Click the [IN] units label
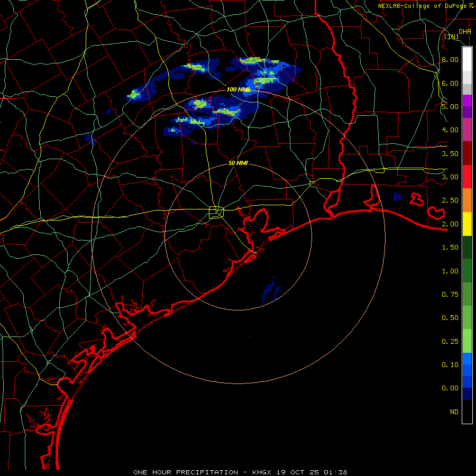The width and height of the screenshot is (476, 476). (x=452, y=36)
